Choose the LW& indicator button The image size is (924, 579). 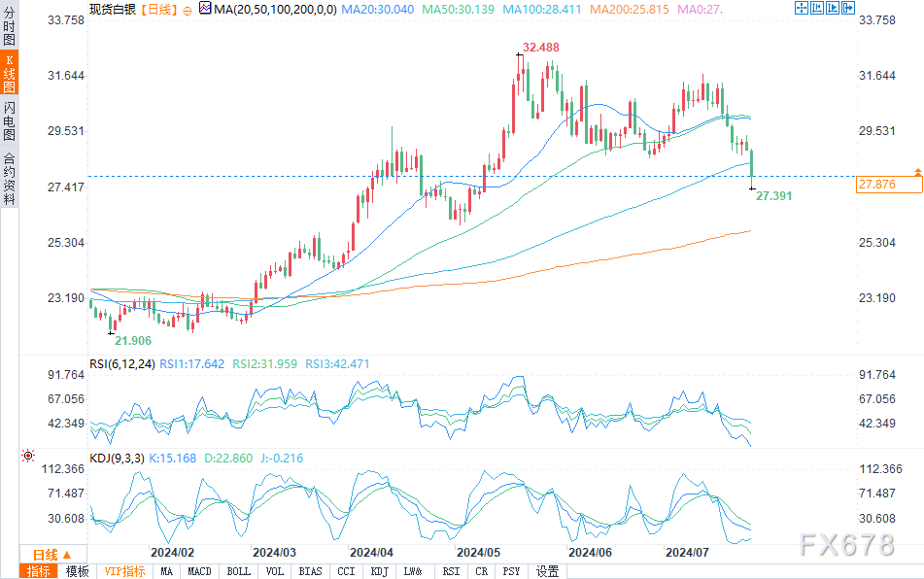(x=413, y=571)
